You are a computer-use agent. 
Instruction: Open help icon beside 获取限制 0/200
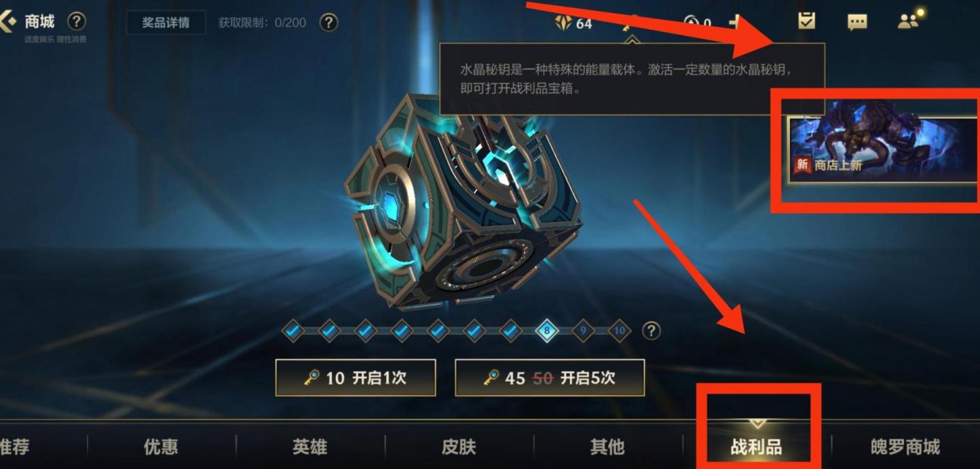(x=328, y=22)
